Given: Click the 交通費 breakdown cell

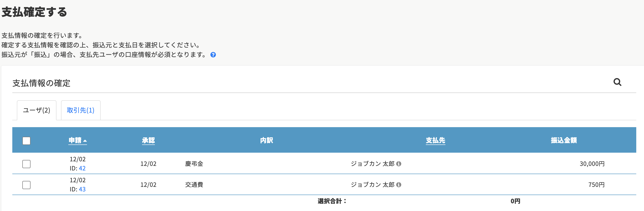Looking at the screenshot, I should (x=194, y=185).
